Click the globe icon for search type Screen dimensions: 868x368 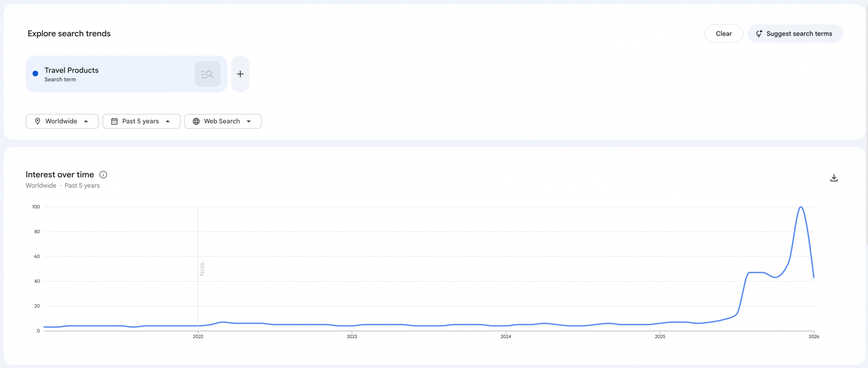point(196,121)
